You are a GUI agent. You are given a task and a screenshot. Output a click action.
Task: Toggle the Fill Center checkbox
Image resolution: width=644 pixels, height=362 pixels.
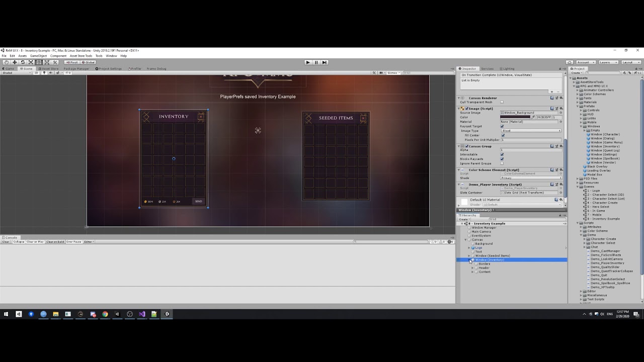point(503,135)
